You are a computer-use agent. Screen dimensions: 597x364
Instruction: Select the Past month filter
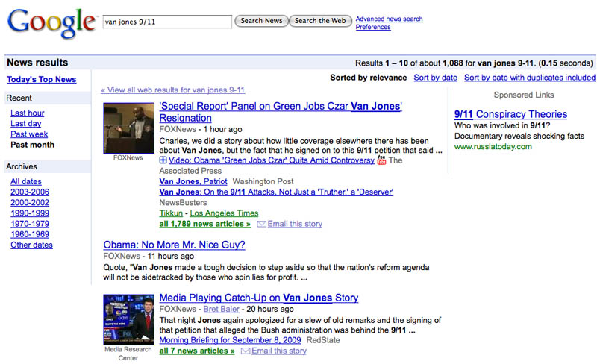[32, 145]
